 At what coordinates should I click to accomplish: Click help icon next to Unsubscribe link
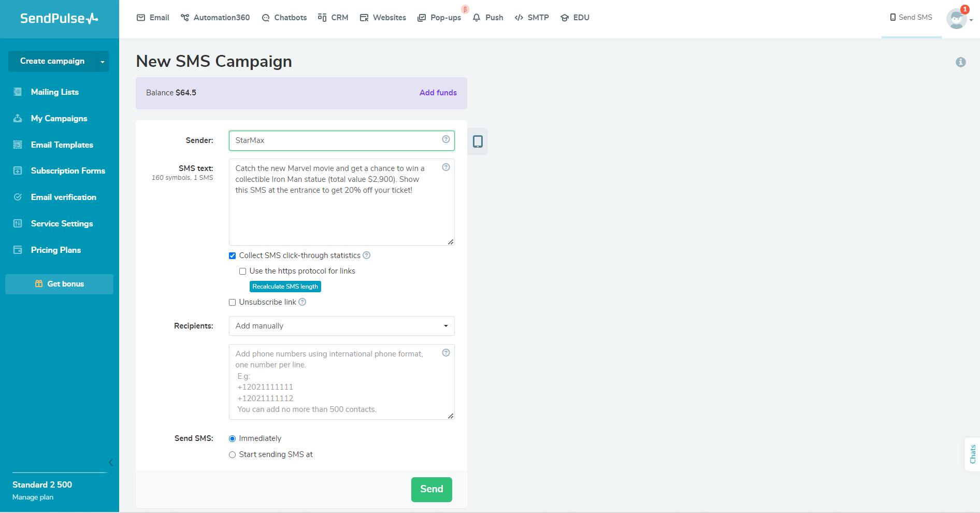coord(302,302)
